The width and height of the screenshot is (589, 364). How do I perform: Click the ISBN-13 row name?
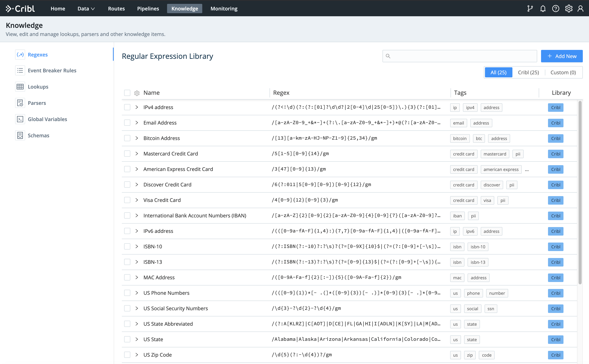pyautogui.click(x=153, y=262)
